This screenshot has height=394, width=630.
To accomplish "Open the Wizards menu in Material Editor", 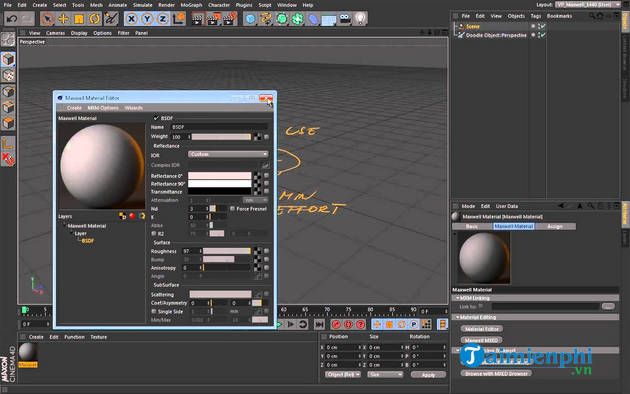I will click(x=134, y=108).
